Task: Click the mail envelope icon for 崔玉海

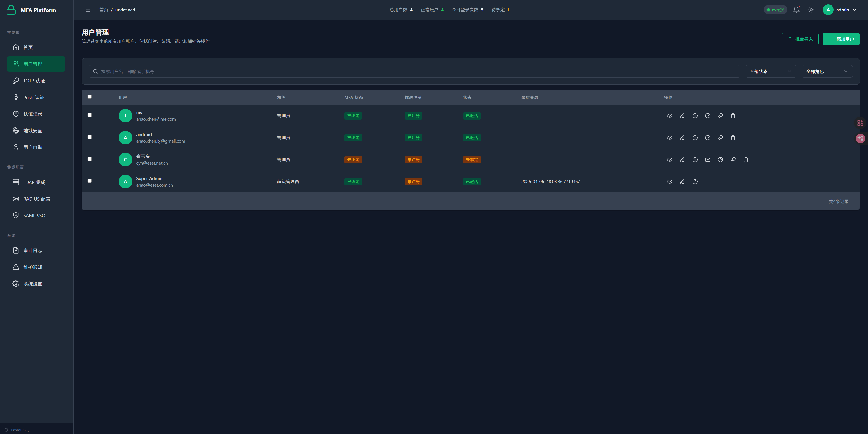Action: click(708, 160)
